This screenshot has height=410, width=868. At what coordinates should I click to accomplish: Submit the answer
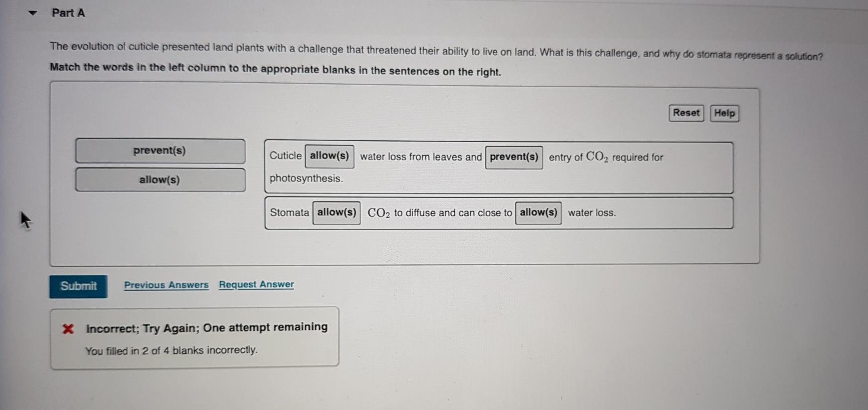[78, 286]
